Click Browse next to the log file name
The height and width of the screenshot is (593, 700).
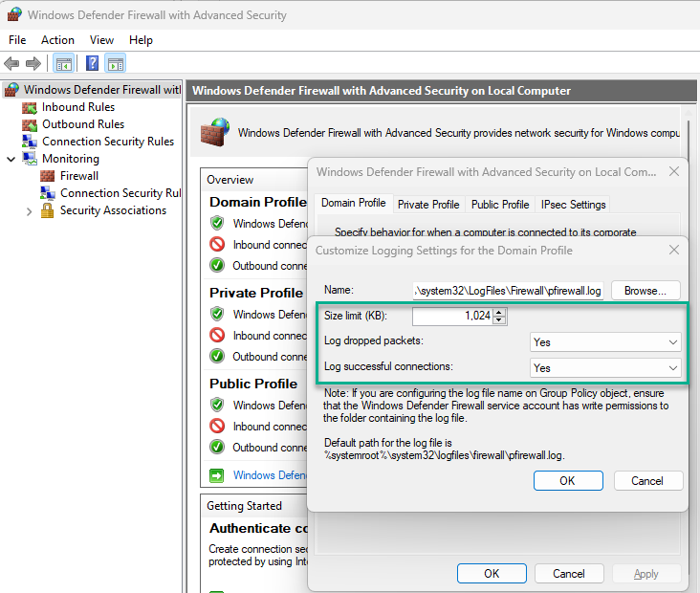click(x=645, y=290)
